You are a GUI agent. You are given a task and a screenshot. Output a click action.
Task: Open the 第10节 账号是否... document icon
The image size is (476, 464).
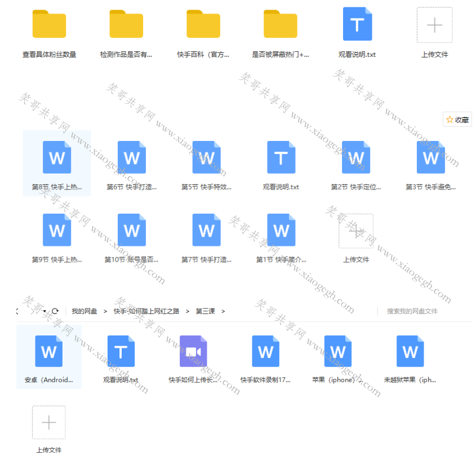click(132, 229)
